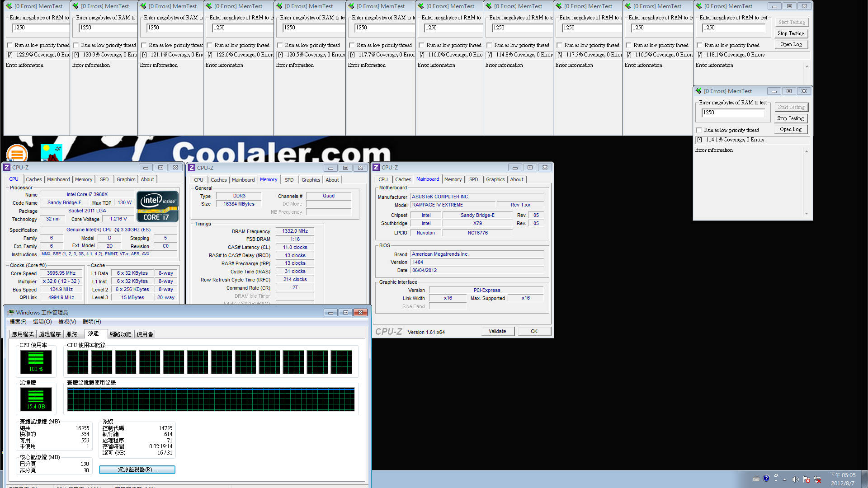Click the Show desktop strip at the taskbar end
The image size is (868, 488).
[x=864, y=479]
